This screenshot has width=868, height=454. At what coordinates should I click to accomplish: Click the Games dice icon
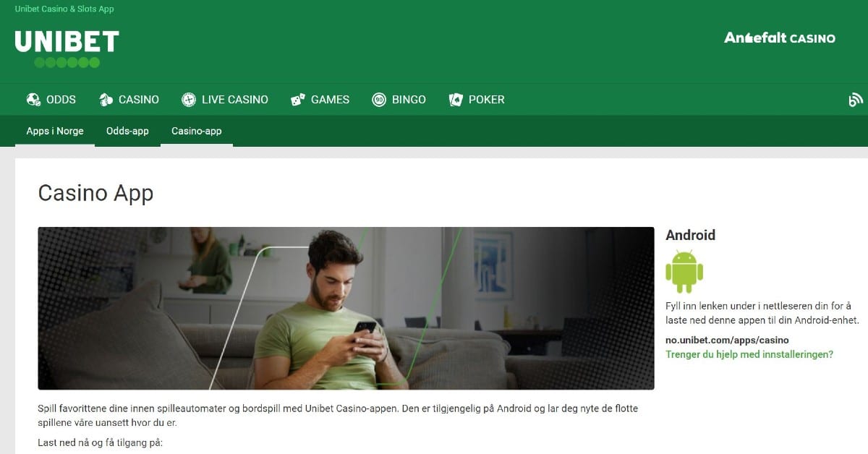tap(297, 100)
